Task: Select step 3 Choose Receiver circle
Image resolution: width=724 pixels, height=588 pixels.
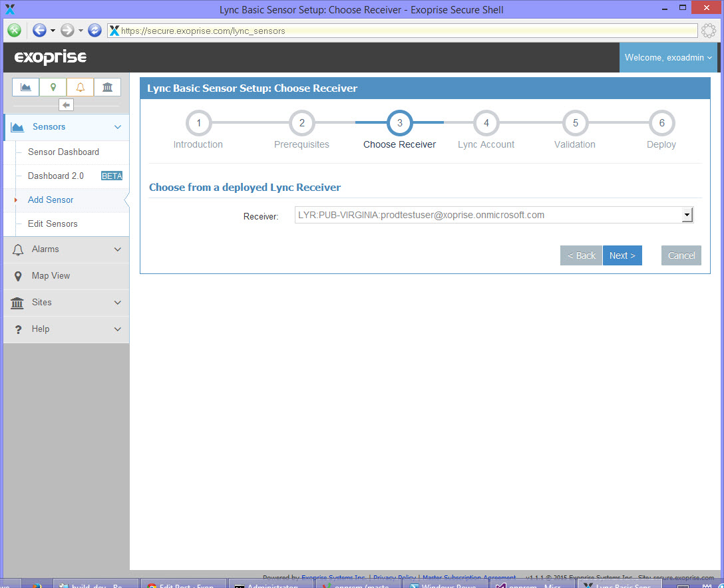Action: click(x=400, y=123)
